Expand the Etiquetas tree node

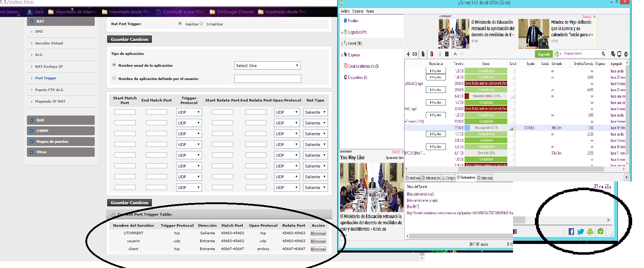(x=342, y=55)
